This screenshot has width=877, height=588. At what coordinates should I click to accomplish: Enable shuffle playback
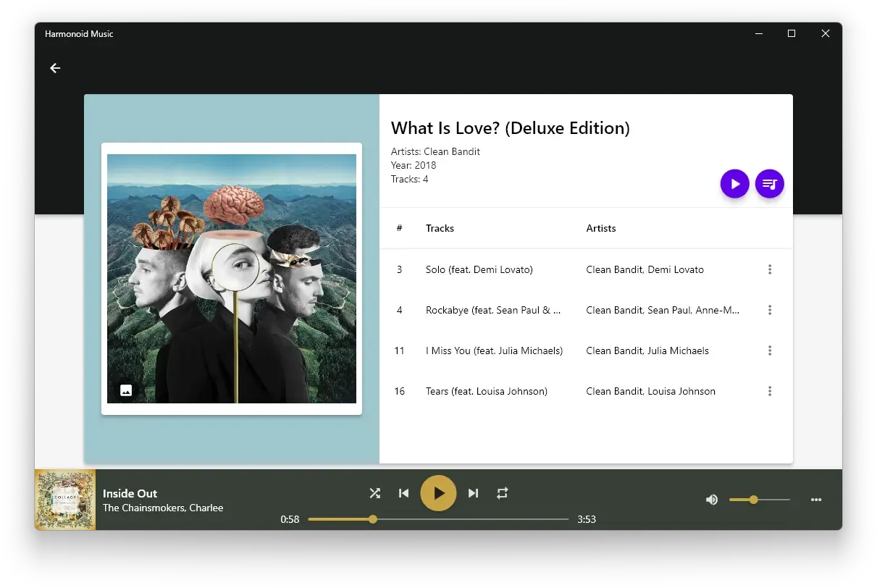tap(374, 493)
